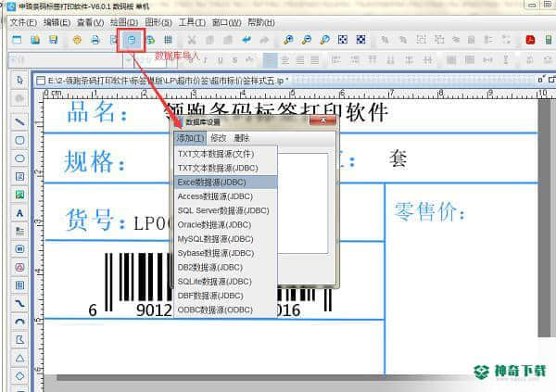Click the zoom in magnifier icon
The image size is (556, 392).
(288, 40)
